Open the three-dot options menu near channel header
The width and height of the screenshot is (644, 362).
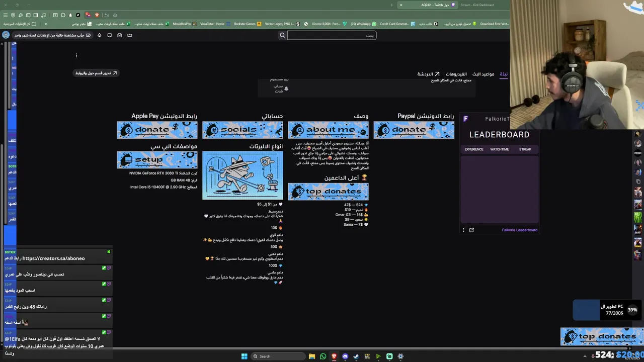point(76,55)
